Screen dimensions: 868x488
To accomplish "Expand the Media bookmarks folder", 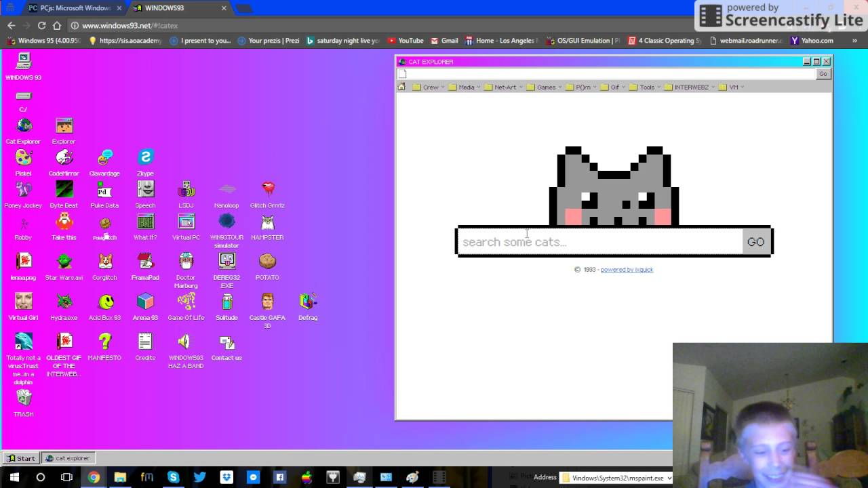I will coord(465,87).
